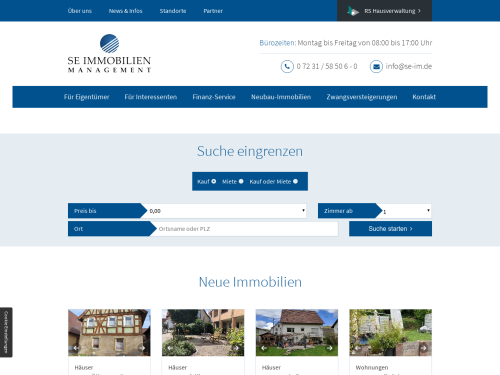Show next photo of first house listing
This screenshot has height=375, width=500.
[143, 348]
